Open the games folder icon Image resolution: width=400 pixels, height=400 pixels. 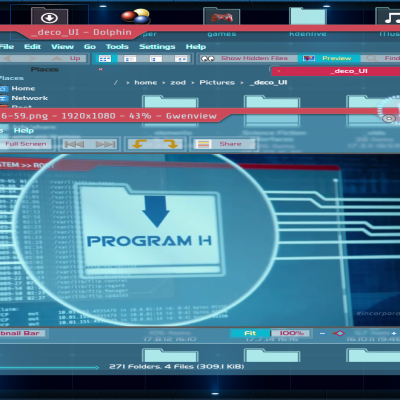click(x=222, y=17)
